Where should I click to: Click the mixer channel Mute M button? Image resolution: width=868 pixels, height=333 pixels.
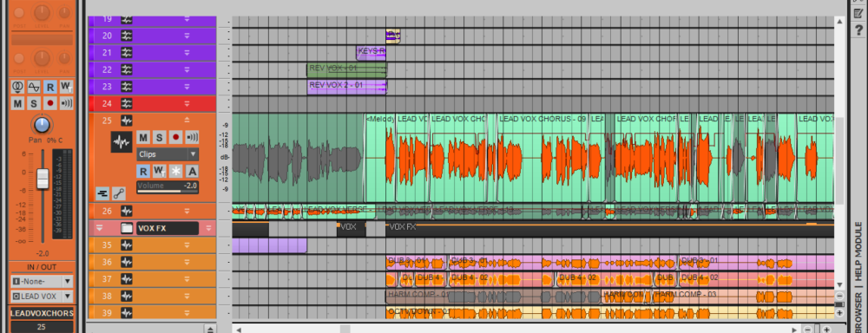tap(17, 103)
